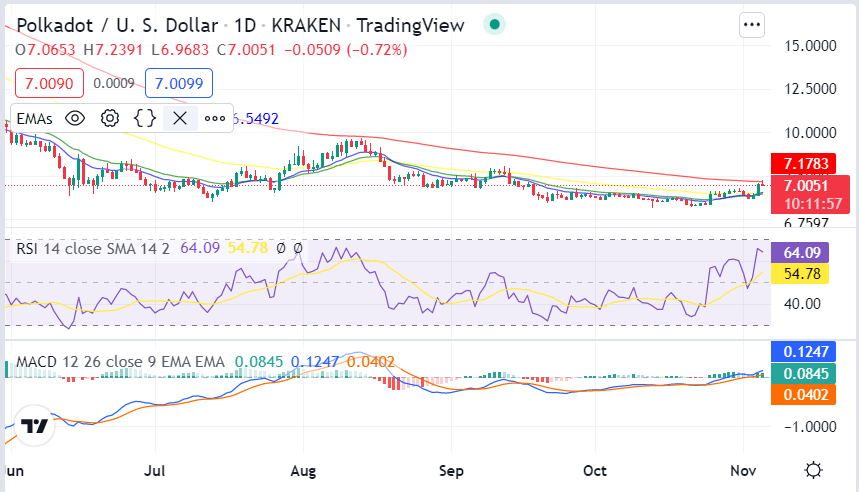Image resolution: width=859 pixels, height=492 pixels.
Task: Click the 40.00 RSI scale value
Action: click(x=802, y=304)
